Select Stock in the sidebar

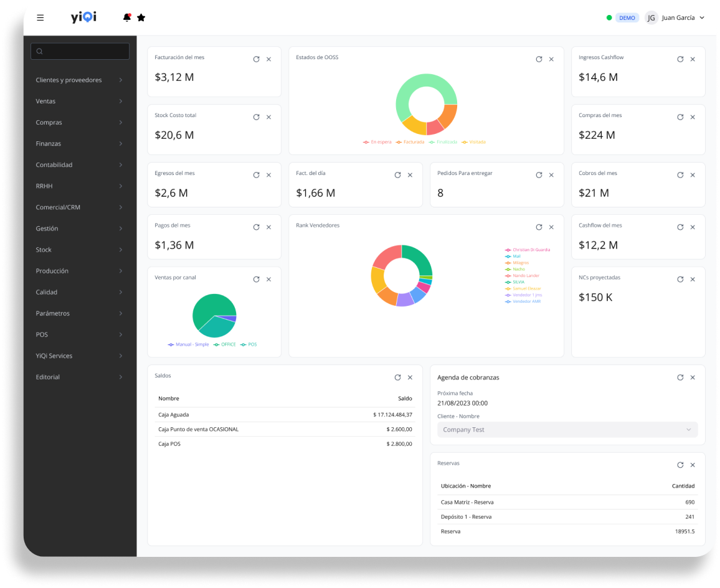pos(78,250)
